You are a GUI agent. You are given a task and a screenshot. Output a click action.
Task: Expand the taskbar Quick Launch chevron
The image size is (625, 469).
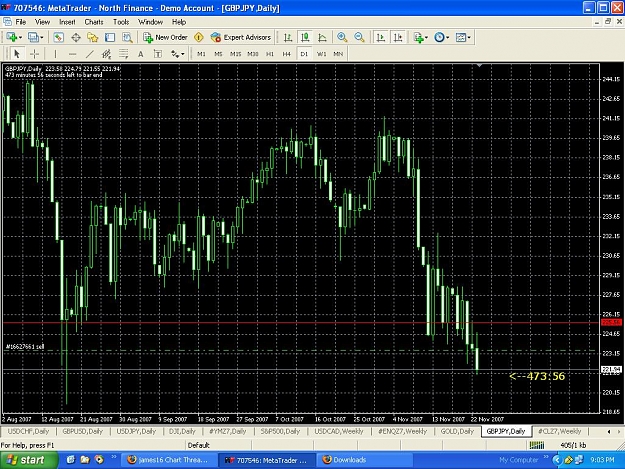[114, 457]
